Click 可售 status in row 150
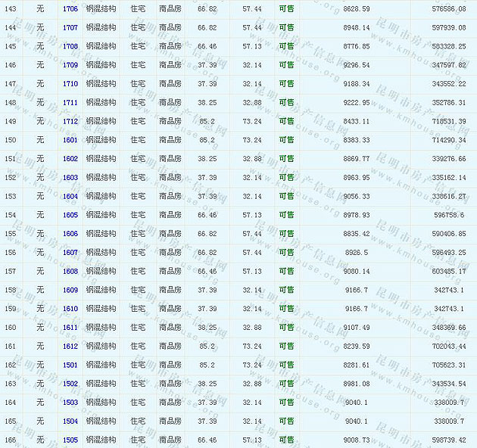This screenshot has height=448, width=477. 286,140
